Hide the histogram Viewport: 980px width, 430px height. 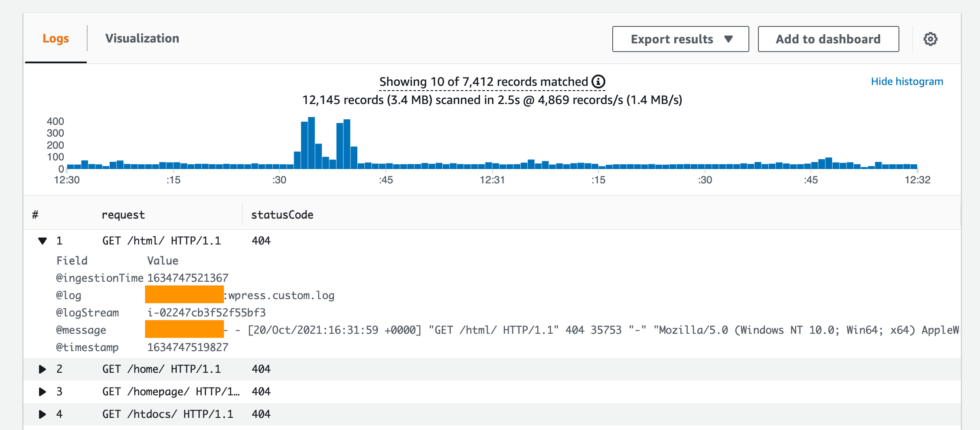click(907, 81)
